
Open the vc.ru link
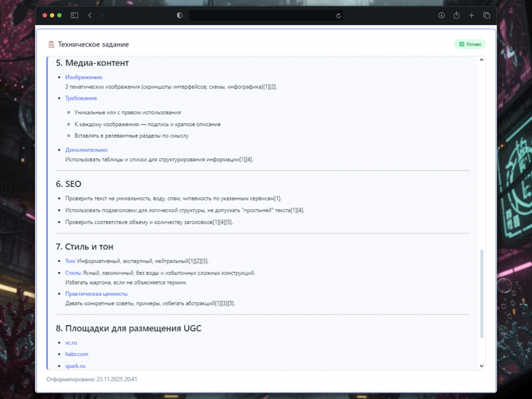71,342
